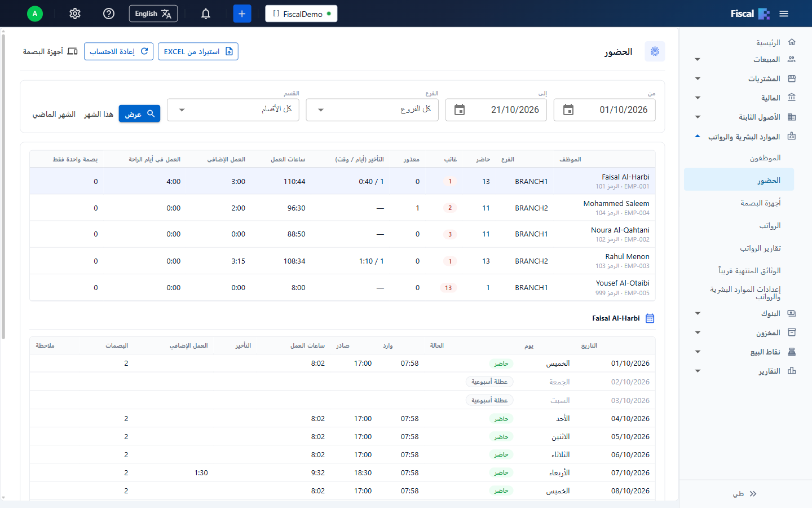This screenshot has height=508, width=812.
Task: Open the help question mark icon
Action: pos(109,14)
